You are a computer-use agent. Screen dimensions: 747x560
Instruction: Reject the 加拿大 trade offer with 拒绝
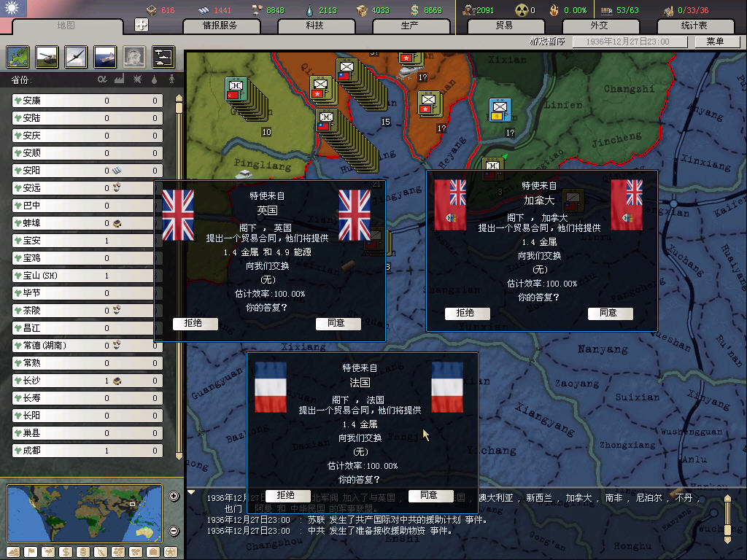(x=468, y=313)
